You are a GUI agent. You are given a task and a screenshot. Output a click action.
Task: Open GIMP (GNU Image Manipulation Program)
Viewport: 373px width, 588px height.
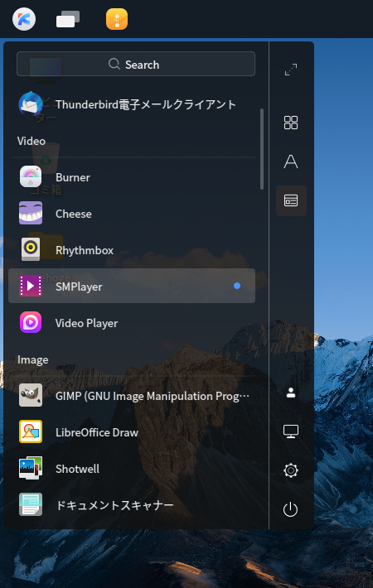[132, 395]
